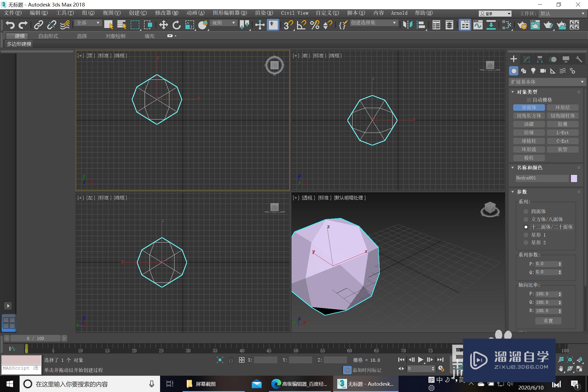Select the Move tool
The height and width of the screenshot is (392, 588).
pyautogui.click(x=163, y=25)
